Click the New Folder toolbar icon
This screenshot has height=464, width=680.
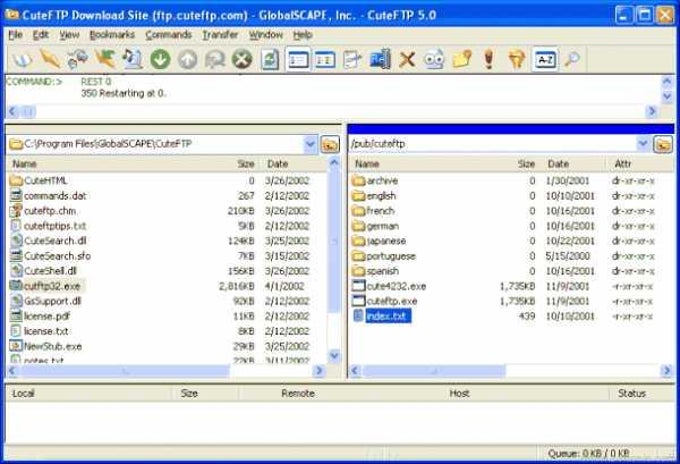(462, 59)
